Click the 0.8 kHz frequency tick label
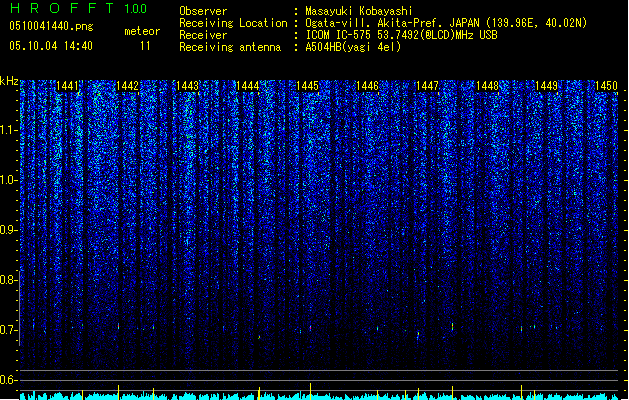Image resolution: width=629 pixels, height=400 pixels. click(8, 280)
